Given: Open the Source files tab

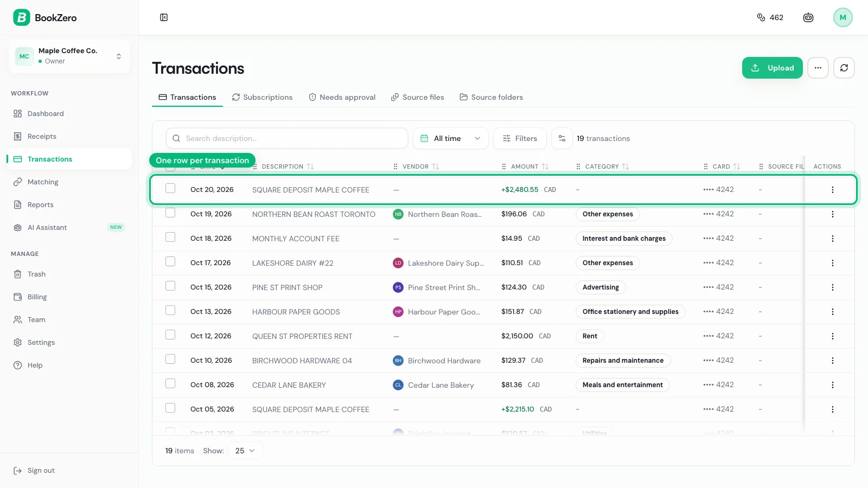Looking at the screenshot, I should pyautogui.click(x=418, y=97).
